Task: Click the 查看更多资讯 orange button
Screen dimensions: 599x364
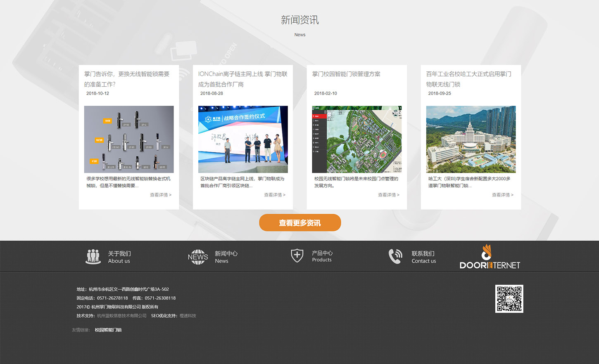Action: click(x=300, y=223)
